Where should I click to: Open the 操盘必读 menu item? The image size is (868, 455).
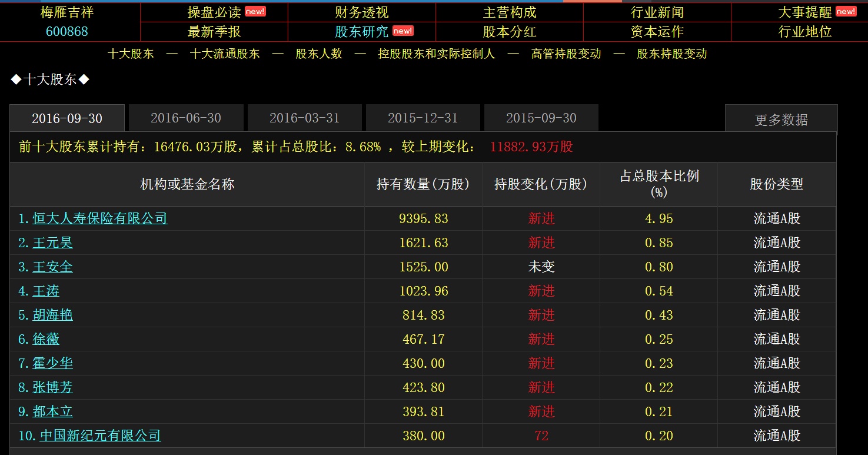click(x=214, y=12)
